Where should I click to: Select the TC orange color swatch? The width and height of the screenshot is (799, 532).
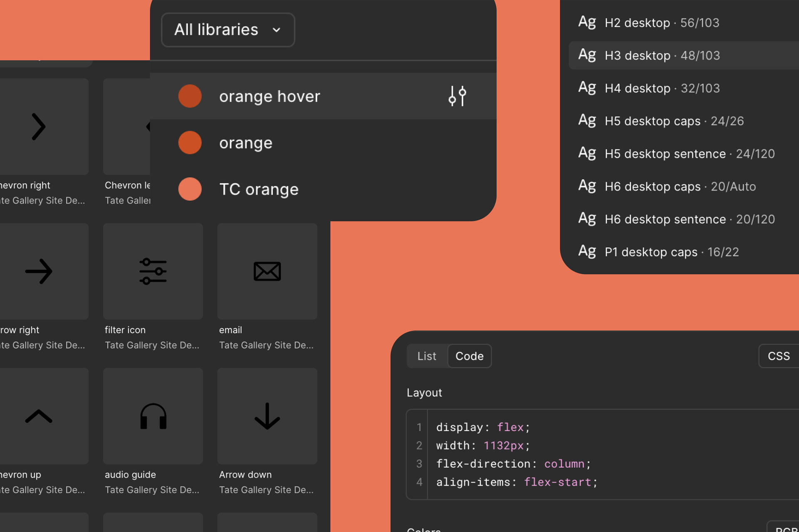[190, 189]
